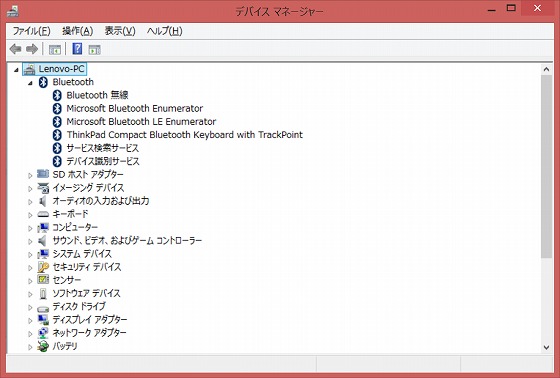The image size is (560, 378).
Task: Show/hide the action pane toolbar icon
Action: tap(95, 49)
